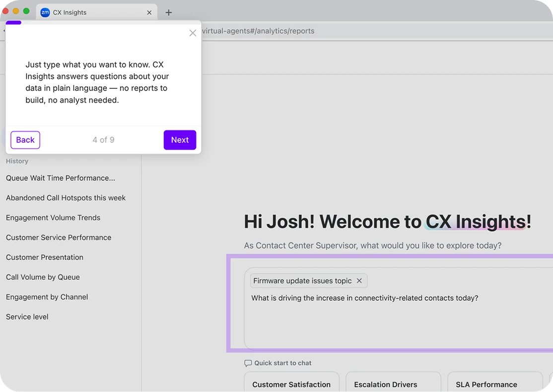Click the yellow macOS minimize window button
Screen dimensions: 553x392
[16, 11]
